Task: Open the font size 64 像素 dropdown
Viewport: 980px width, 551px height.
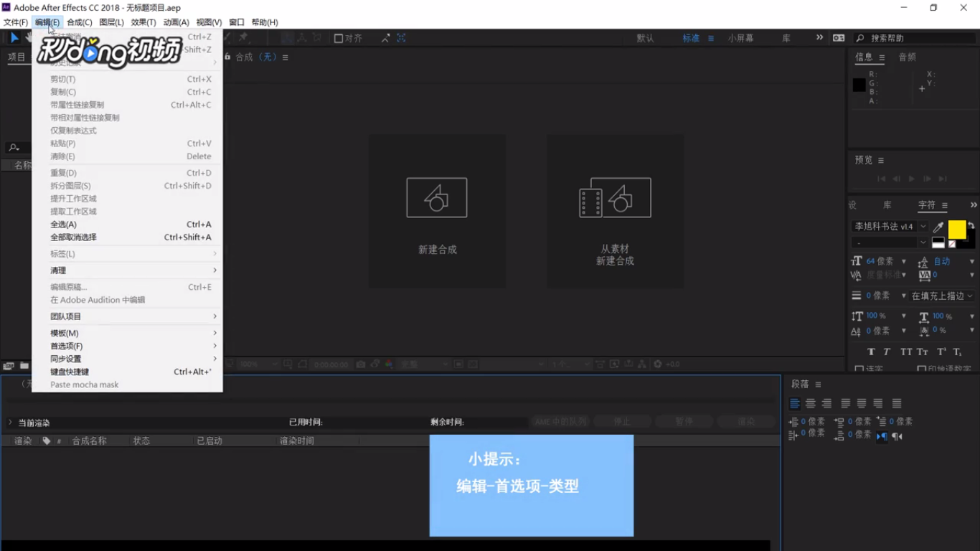Action: tap(904, 261)
